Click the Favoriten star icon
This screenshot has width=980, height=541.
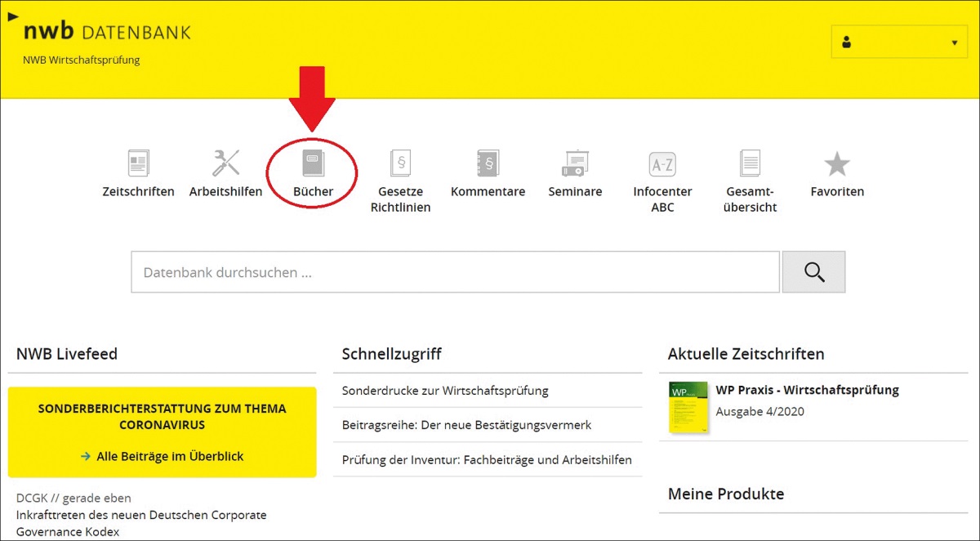click(837, 163)
